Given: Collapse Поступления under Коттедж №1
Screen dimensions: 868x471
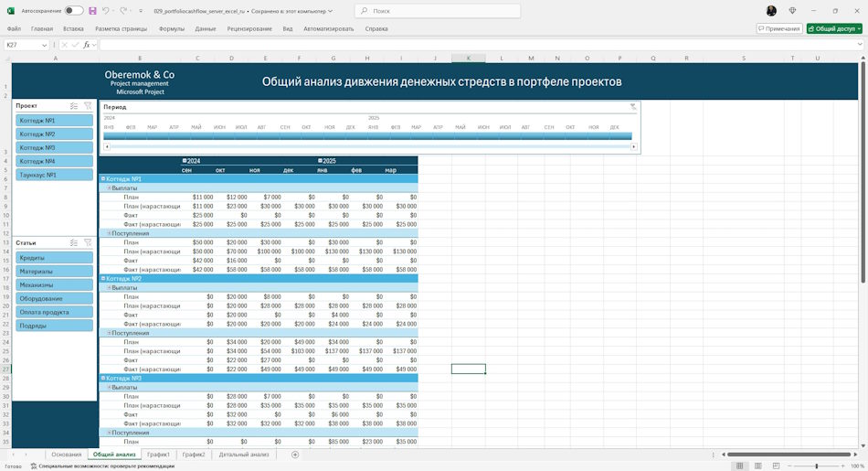Looking at the screenshot, I should [109, 233].
